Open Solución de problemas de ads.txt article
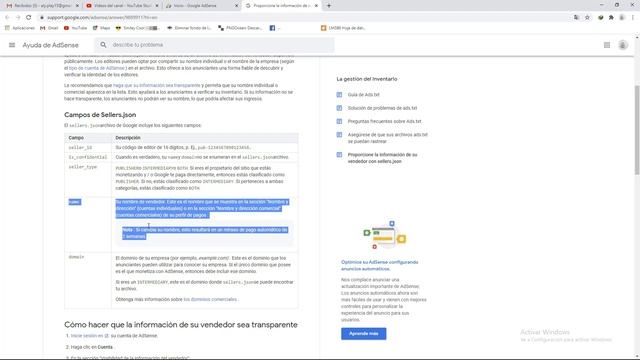The width and height of the screenshot is (640, 360). click(382, 108)
